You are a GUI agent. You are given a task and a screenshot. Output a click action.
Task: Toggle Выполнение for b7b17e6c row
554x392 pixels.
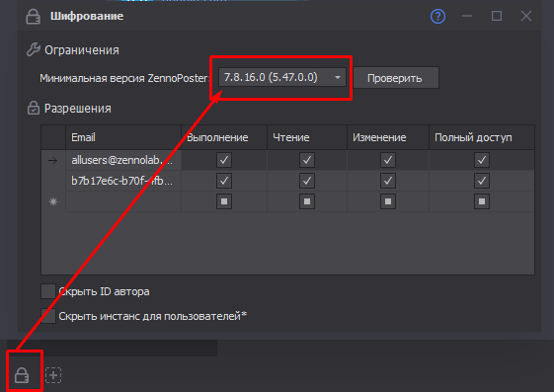pos(224,181)
